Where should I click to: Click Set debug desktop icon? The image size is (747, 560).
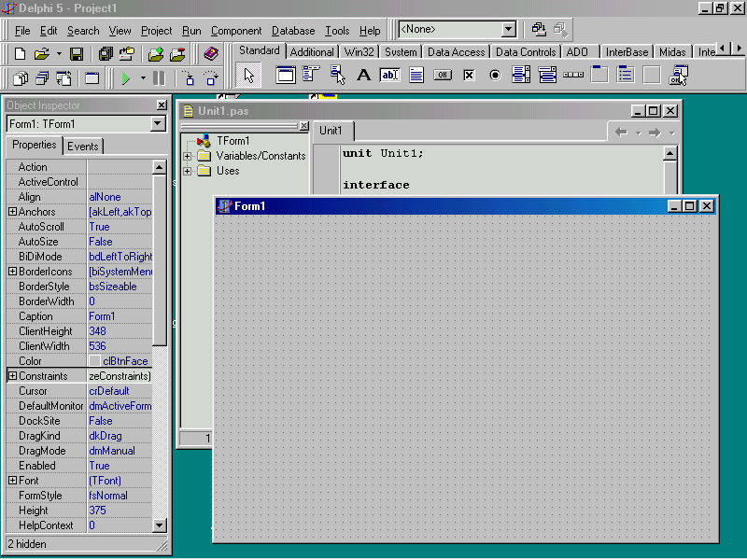click(x=560, y=30)
